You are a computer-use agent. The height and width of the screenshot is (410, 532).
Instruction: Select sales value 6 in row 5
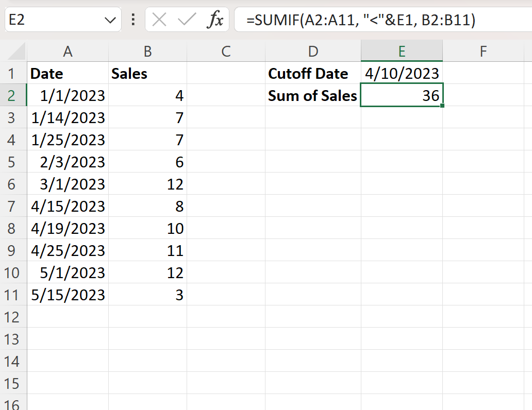[x=147, y=162]
